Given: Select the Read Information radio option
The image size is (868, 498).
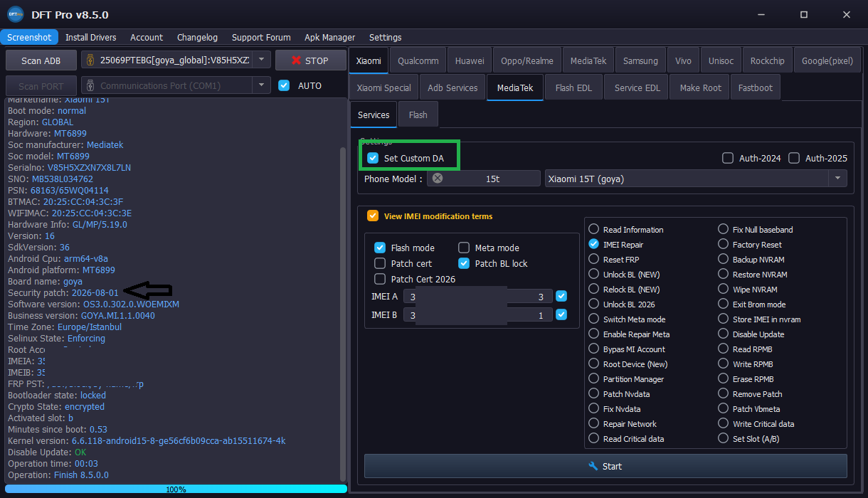Looking at the screenshot, I should pyautogui.click(x=593, y=229).
